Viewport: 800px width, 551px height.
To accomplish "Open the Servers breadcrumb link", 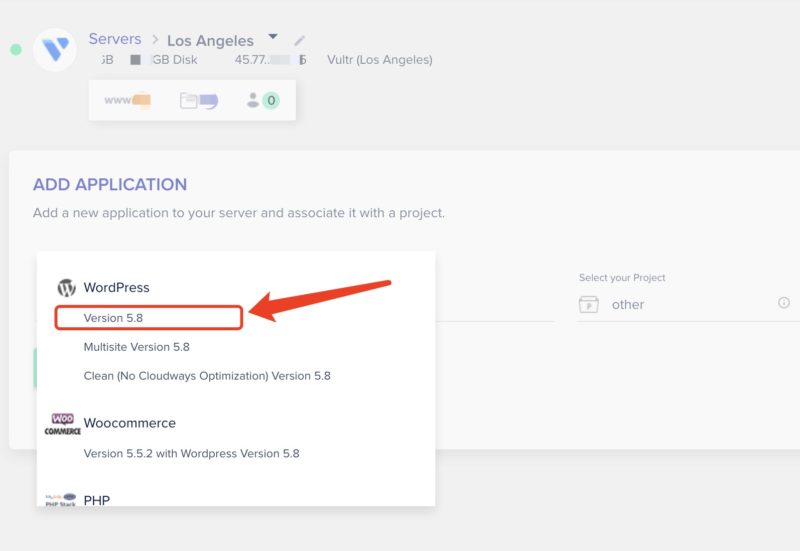I will click(115, 39).
